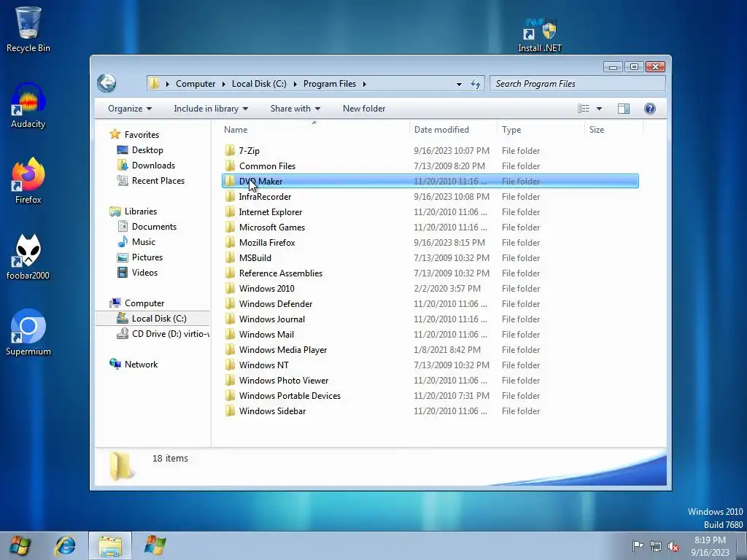Launch foobar2000 from the desktop

tap(28, 257)
